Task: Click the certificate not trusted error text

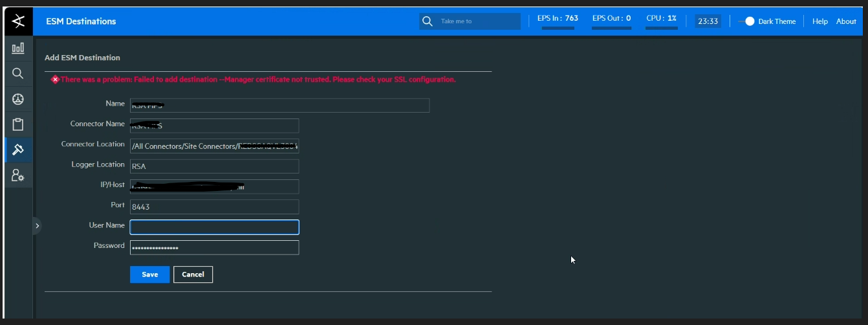Action: pos(258,80)
